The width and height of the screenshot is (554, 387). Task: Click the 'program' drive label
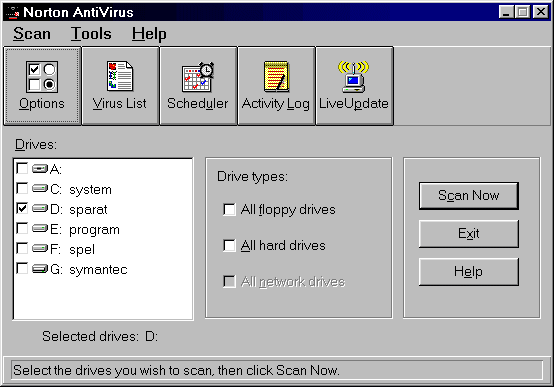(x=94, y=230)
